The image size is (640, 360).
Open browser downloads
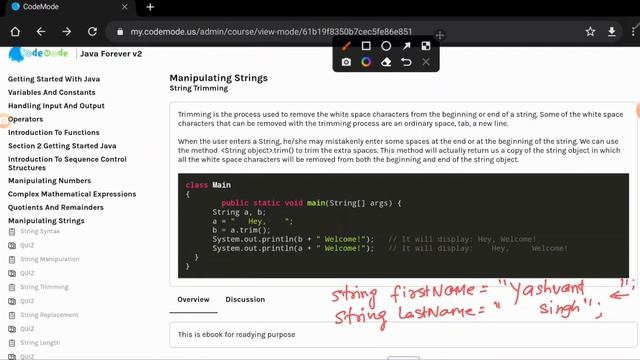611,31
